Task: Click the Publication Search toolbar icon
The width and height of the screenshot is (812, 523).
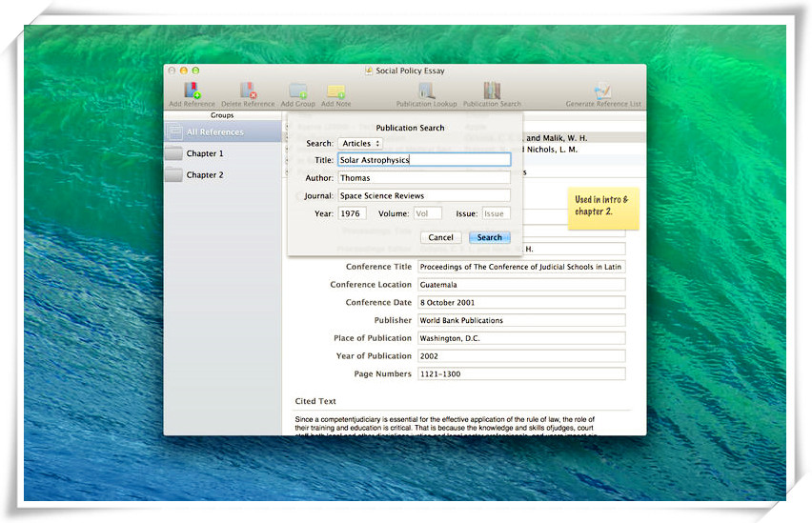Action: coord(492,91)
